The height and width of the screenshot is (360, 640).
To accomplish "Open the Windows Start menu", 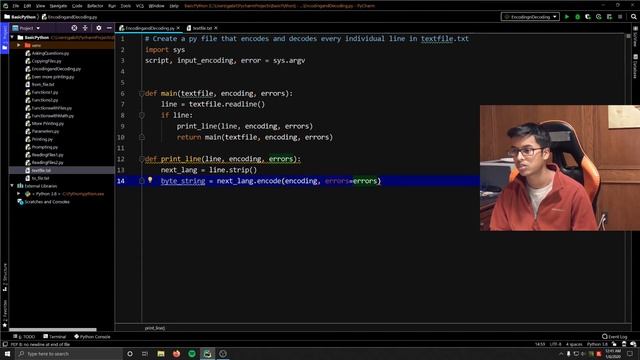I will pyautogui.click(x=7, y=353).
